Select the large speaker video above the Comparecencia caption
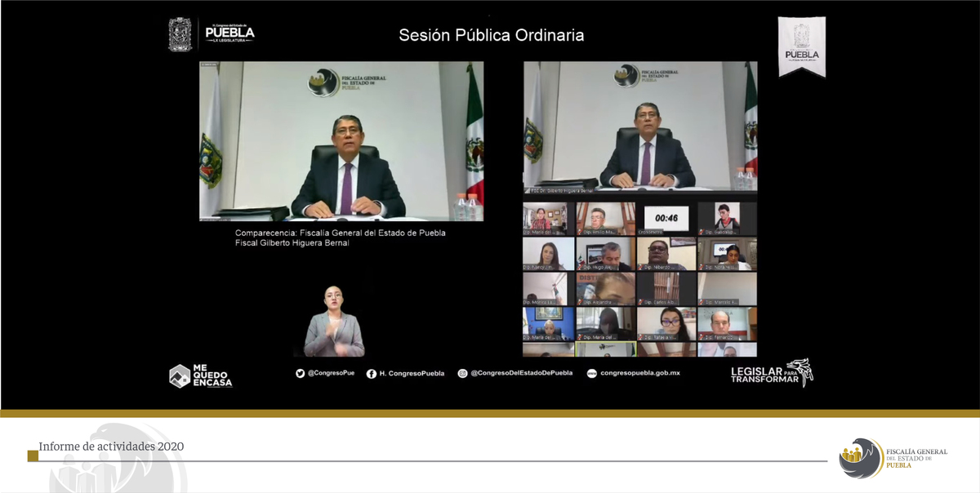 341,141
